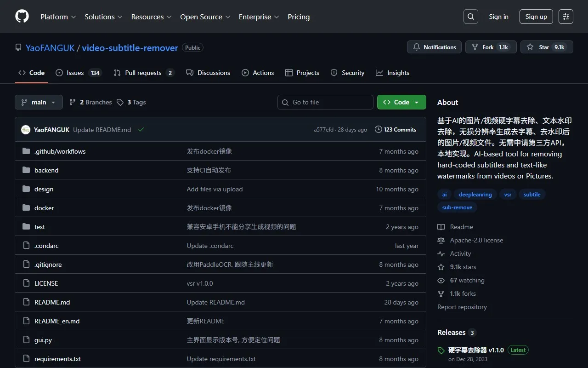Screen dimensions: 588x368
Task: Click the search magnifier icon in header
Action: pos(470,17)
